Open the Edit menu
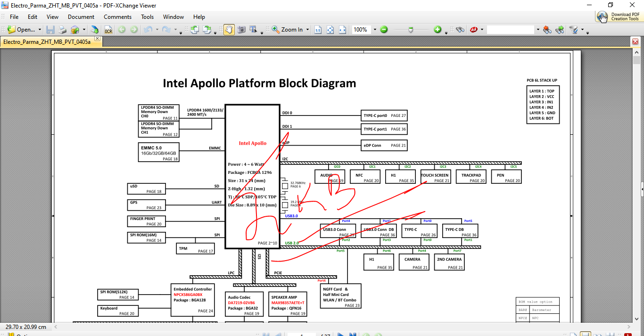This screenshot has height=336, width=644. click(x=33, y=16)
